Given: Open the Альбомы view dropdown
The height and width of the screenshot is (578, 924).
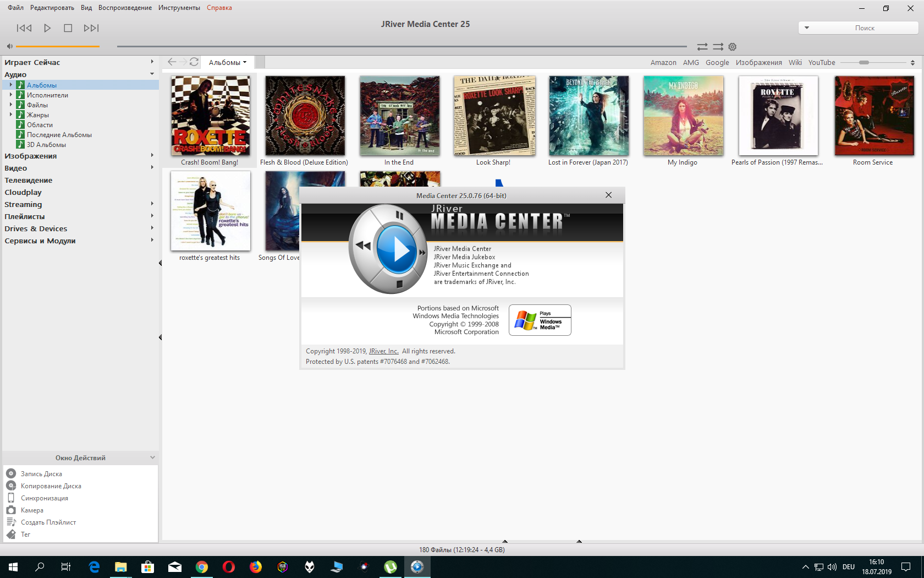Looking at the screenshot, I should (x=228, y=62).
